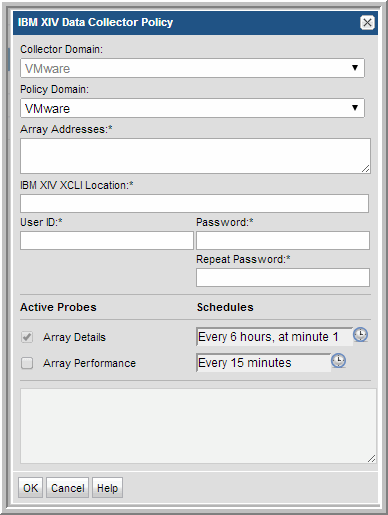The image size is (388, 515).
Task: Select the User ID input field
Action: (x=107, y=240)
